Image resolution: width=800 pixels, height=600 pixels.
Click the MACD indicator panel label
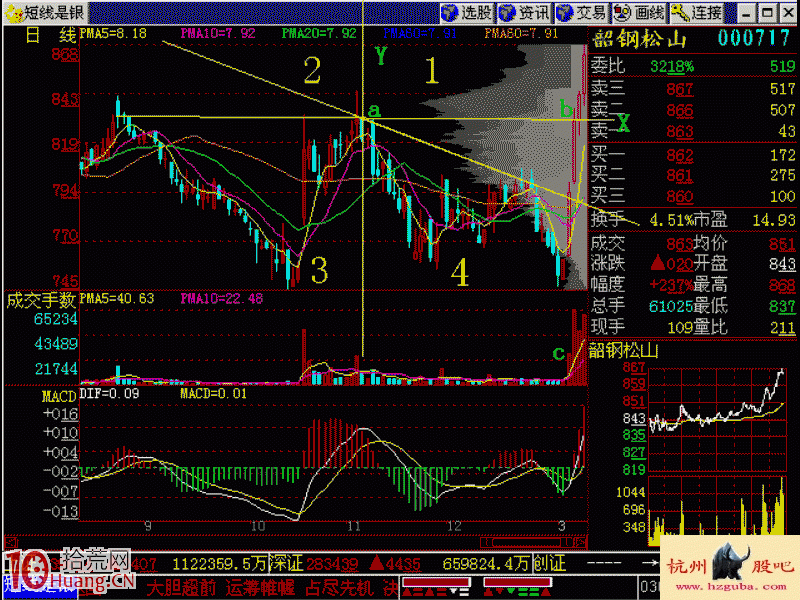tap(59, 396)
